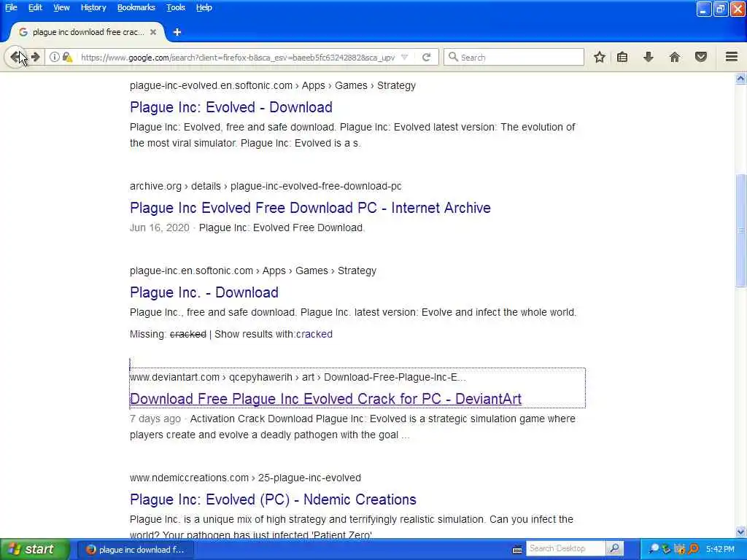This screenshot has width=747, height=560.
Task: Click the Search Desktop field in taskbar
Action: (566, 548)
